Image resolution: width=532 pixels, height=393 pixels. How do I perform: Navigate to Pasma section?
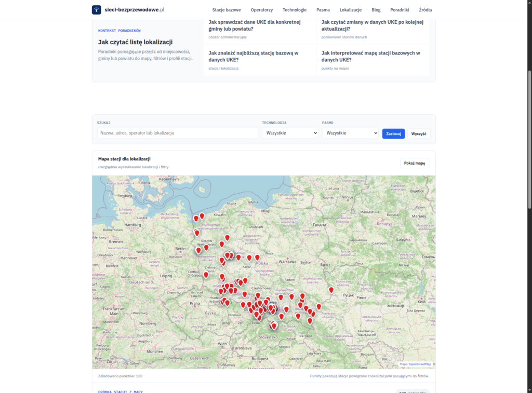pos(323,10)
